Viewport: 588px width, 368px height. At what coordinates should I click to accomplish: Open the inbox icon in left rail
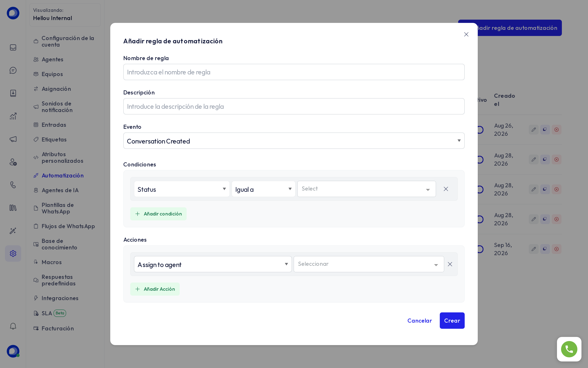click(x=13, y=47)
